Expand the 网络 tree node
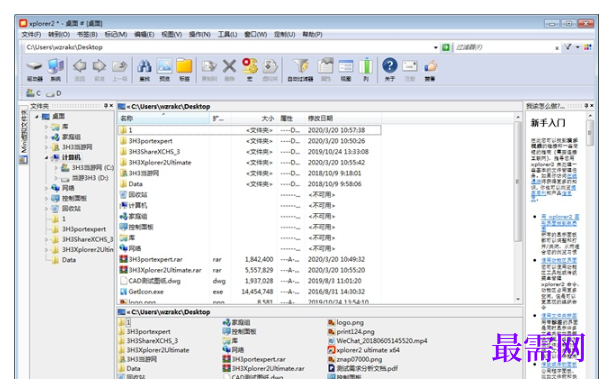This screenshot has width=604, height=379. click(46, 188)
